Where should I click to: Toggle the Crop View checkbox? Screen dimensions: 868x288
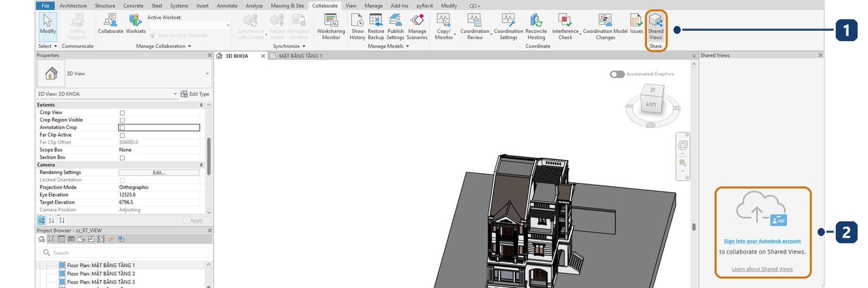[x=122, y=113]
